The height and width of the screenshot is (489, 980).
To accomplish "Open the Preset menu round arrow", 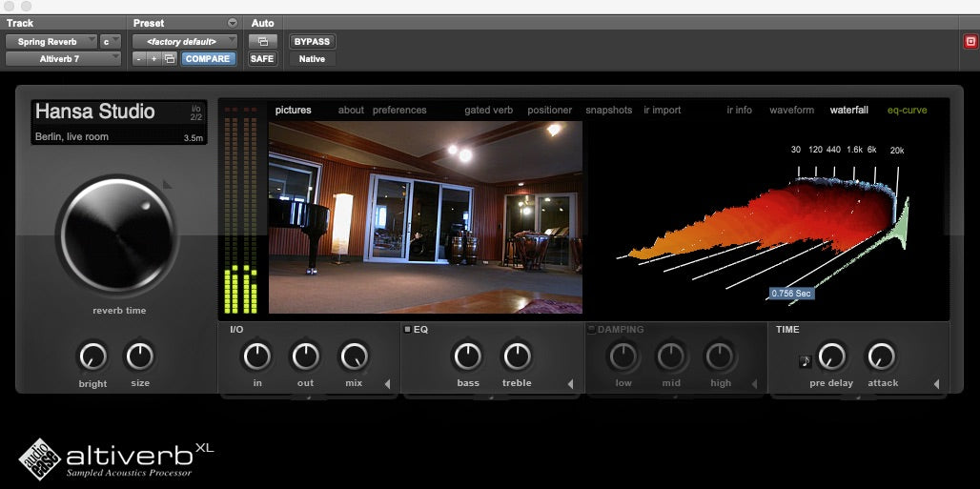I will (233, 23).
